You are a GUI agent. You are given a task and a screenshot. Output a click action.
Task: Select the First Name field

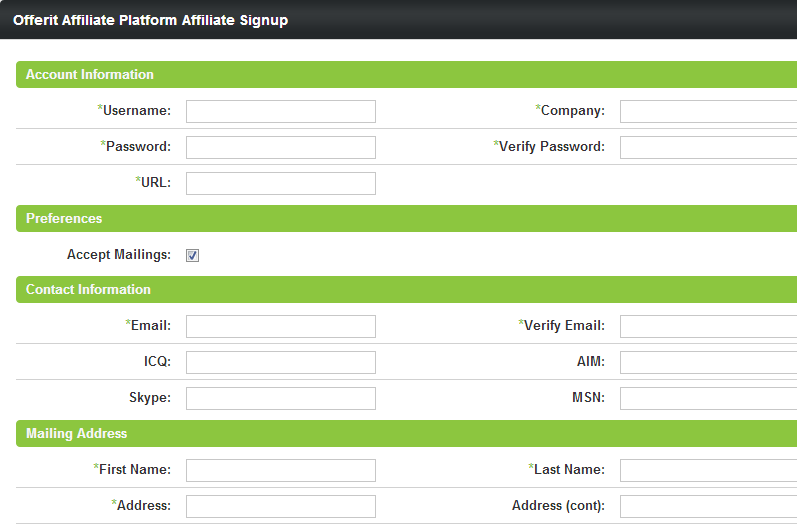pos(280,470)
